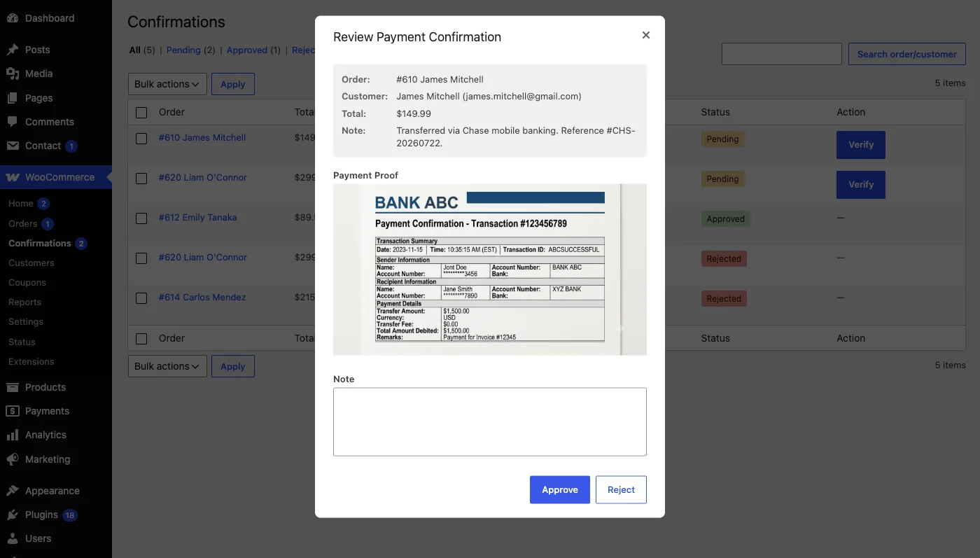Close the Review Payment Confirmation dialog
This screenshot has height=558, width=980.
point(646,35)
